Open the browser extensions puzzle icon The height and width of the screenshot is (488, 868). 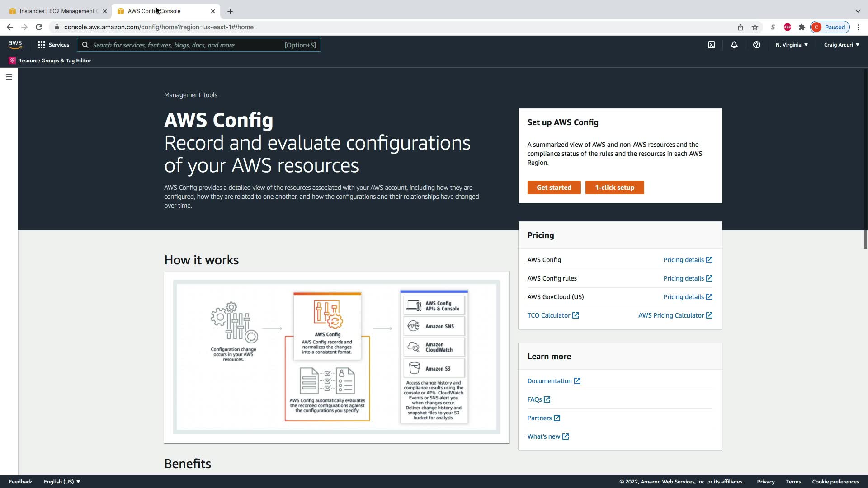click(802, 27)
